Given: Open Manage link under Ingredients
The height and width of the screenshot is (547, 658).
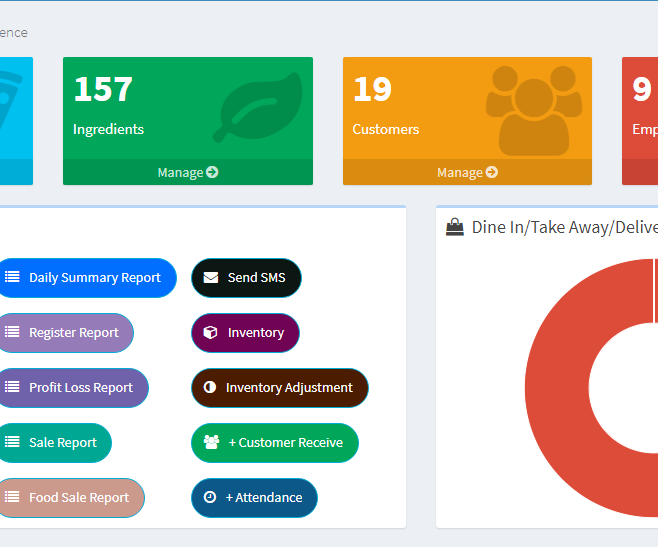Looking at the screenshot, I should (x=187, y=172).
